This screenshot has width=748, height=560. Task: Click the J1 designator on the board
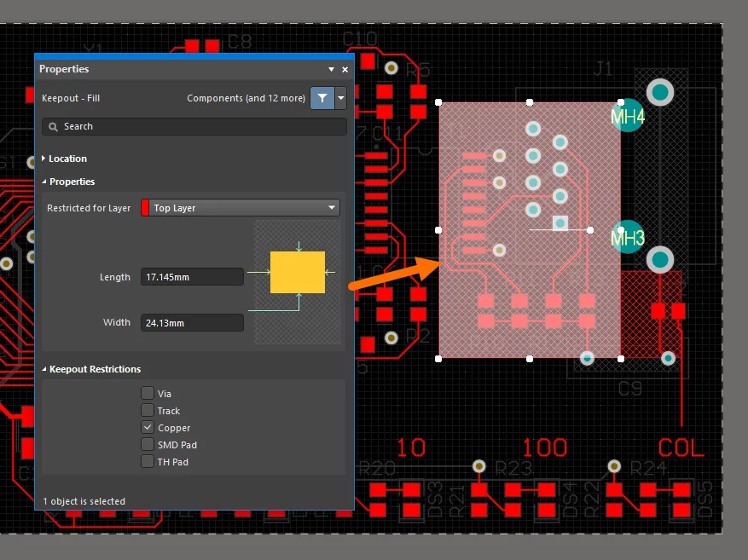click(603, 69)
